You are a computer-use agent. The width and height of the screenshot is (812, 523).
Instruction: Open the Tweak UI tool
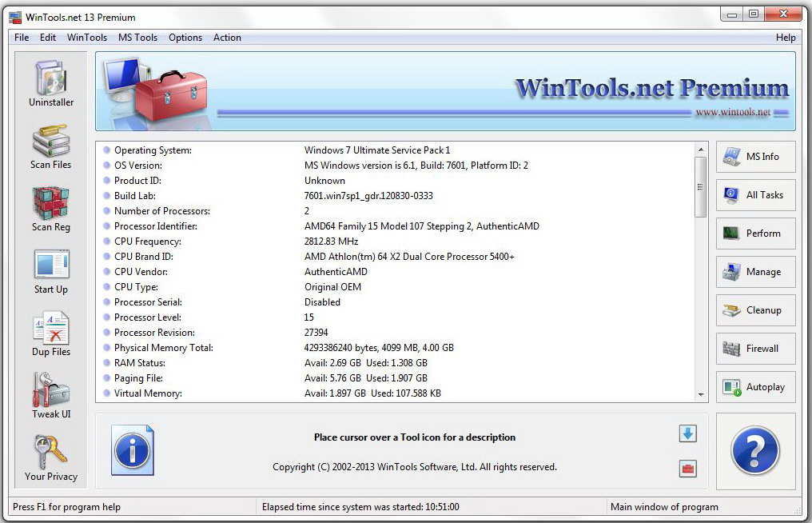51,396
